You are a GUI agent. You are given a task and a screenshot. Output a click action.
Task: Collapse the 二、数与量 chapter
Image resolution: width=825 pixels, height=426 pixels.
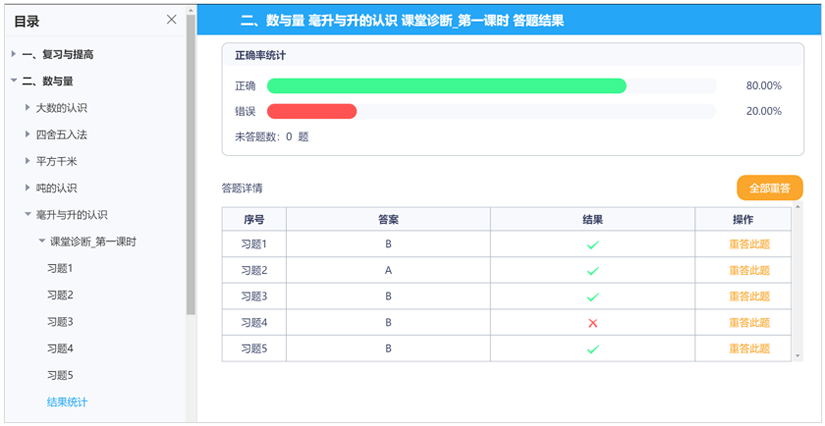tap(14, 81)
